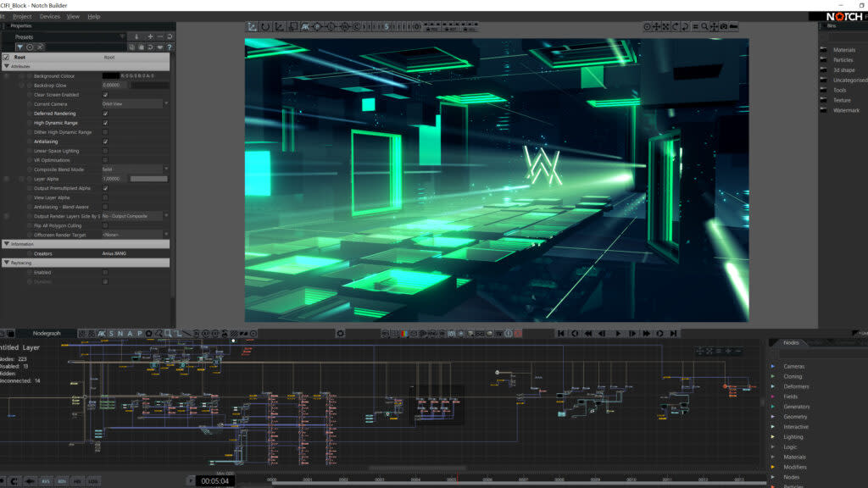Screen dimensions: 868x488
Task: Open the Devices menu
Action: click(x=50, y=17)
